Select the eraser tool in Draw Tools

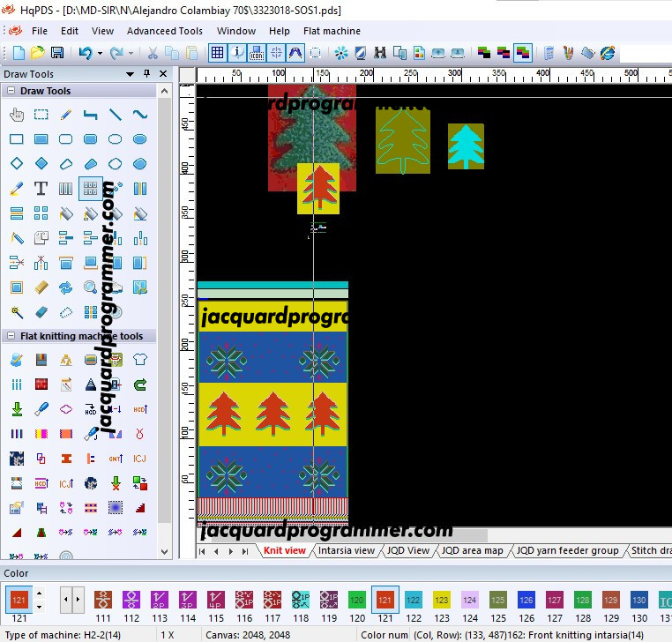pyautogui.click(x=41, y=311)
